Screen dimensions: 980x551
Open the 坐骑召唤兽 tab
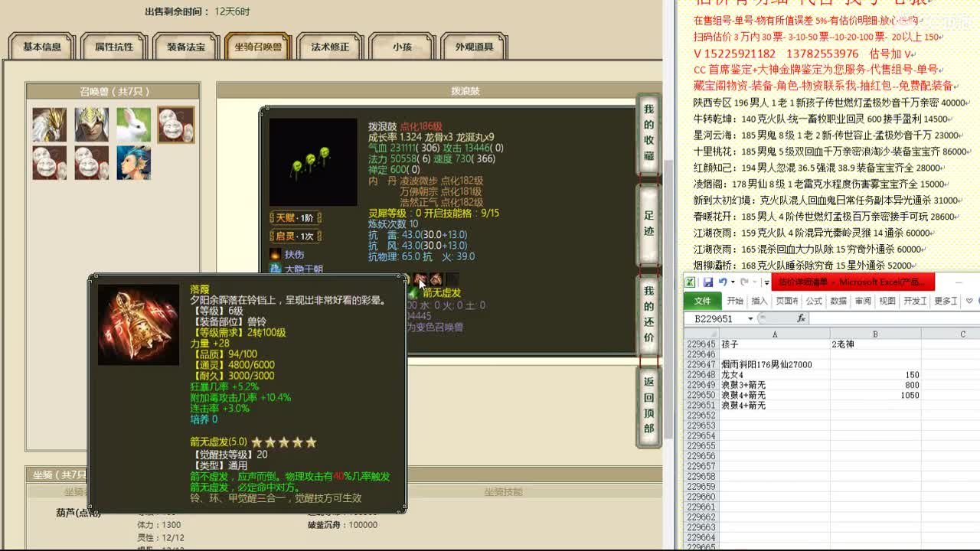(x=258, y=47)
